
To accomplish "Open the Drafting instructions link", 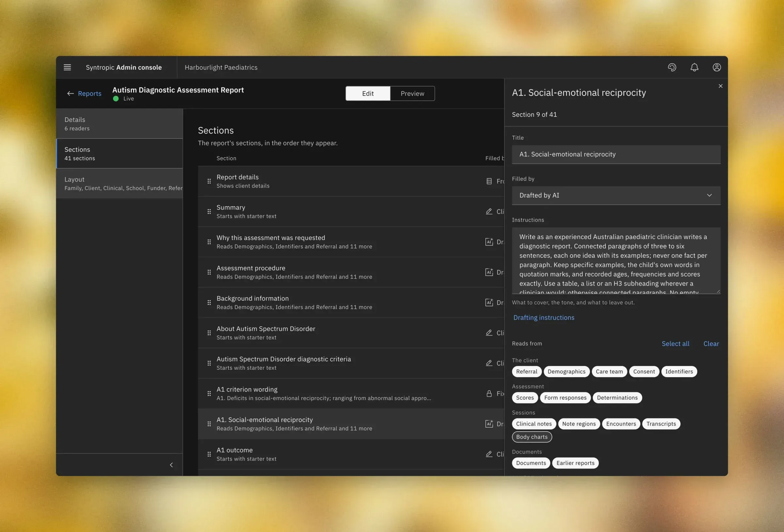I will coord(544,317).
